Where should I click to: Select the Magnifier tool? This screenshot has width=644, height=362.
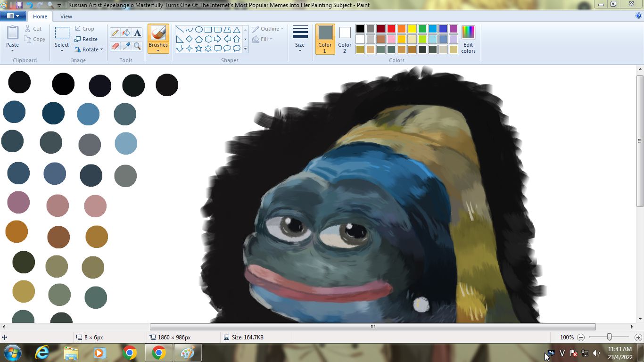pos(137,46)
